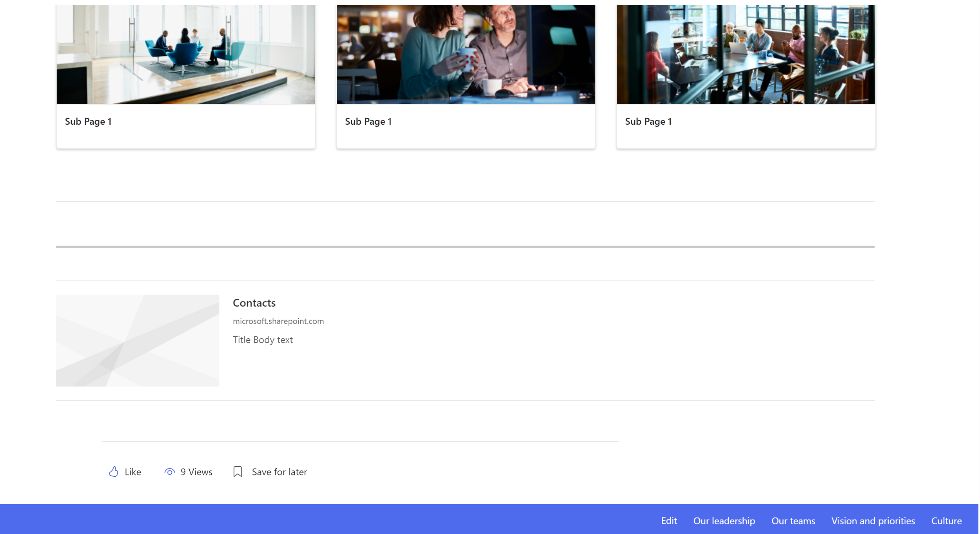Navigate to Vision and priorities
Viewport: 980px width, 534px height.
(873, 521)
